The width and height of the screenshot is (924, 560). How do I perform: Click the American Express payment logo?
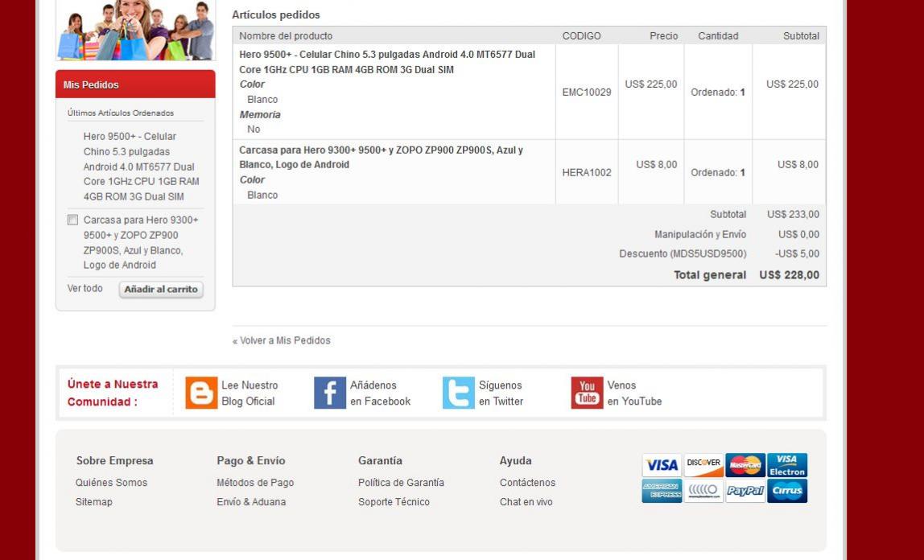pyautogui.click(x=662, y=491)
